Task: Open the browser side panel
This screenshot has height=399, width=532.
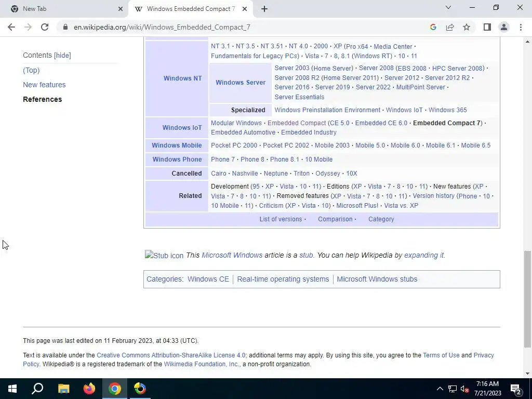Action: [487, 27]
